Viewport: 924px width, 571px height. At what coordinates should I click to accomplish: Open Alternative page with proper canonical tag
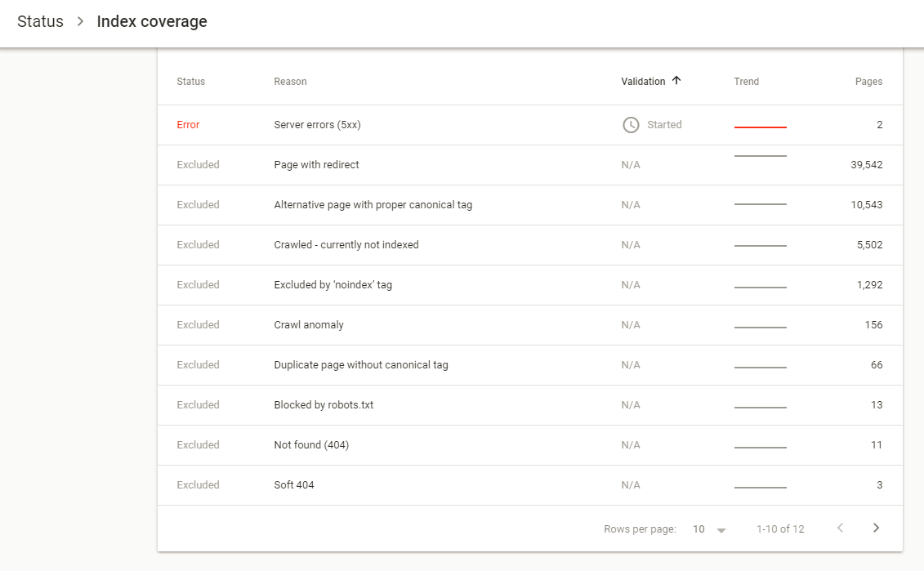click(x=373, y=205)
